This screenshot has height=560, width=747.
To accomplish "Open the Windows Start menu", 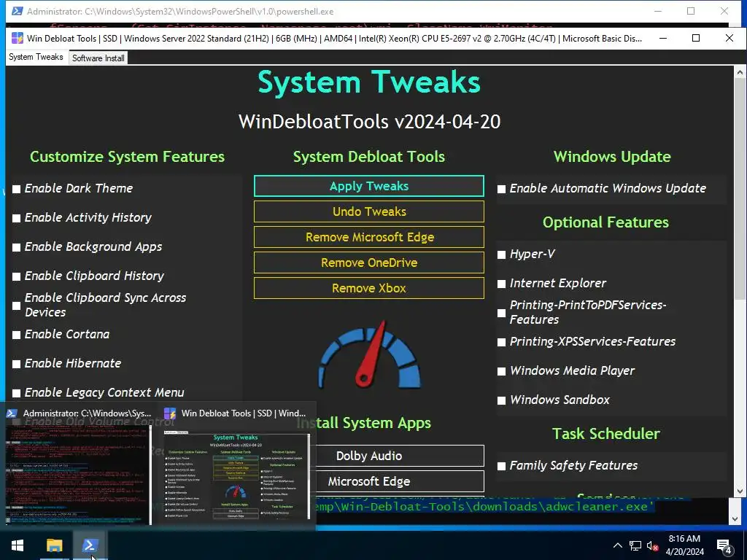I will coord(18,545).
